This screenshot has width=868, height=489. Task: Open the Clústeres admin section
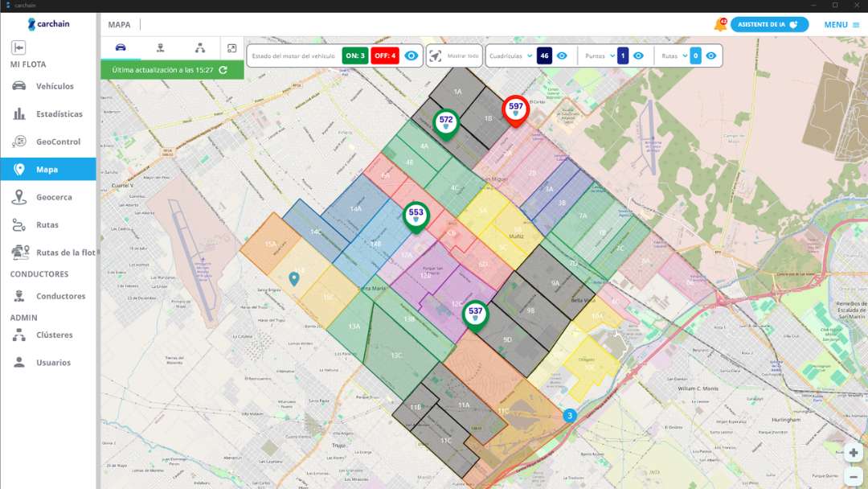click(50, 335)
